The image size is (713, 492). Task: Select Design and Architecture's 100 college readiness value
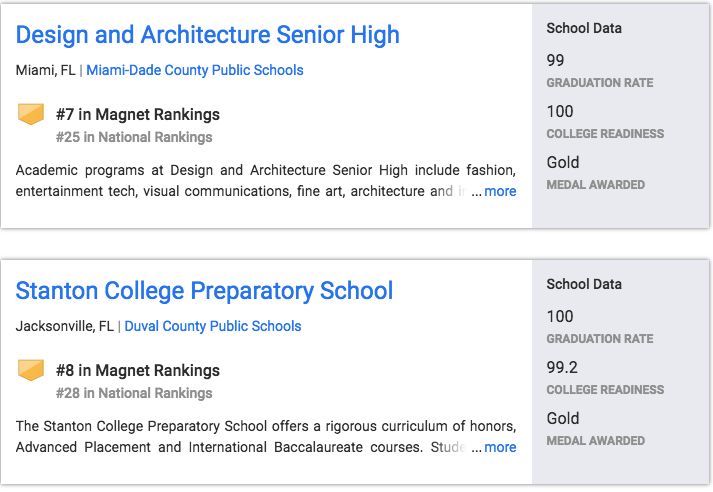click(560, 111)
